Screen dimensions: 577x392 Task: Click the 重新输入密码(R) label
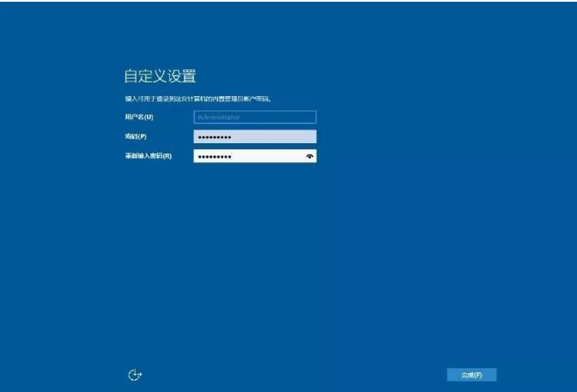point(149,156)
